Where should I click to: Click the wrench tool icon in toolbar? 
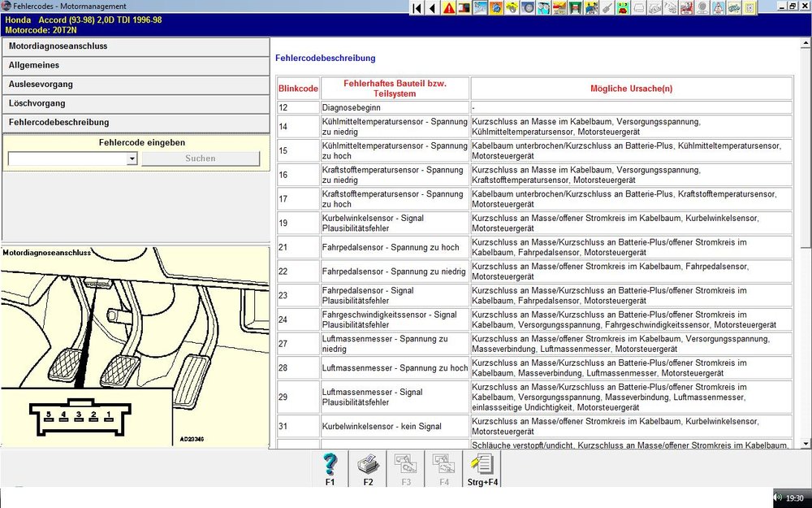click(607, 8)
